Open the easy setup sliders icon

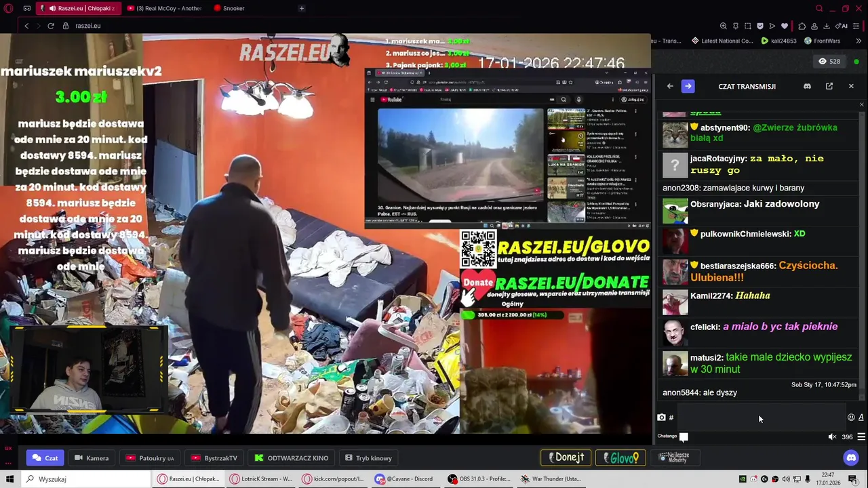click(x=857, y=26)
